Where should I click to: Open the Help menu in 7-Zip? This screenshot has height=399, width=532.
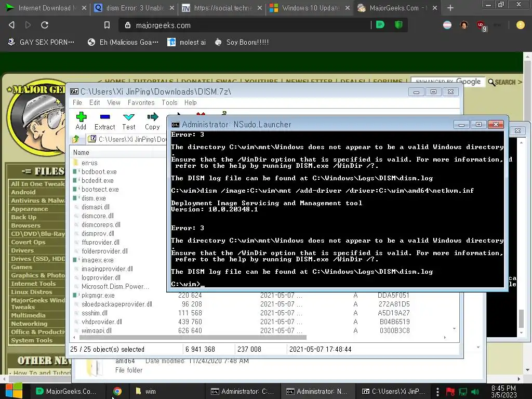click(x=190, y=102)
